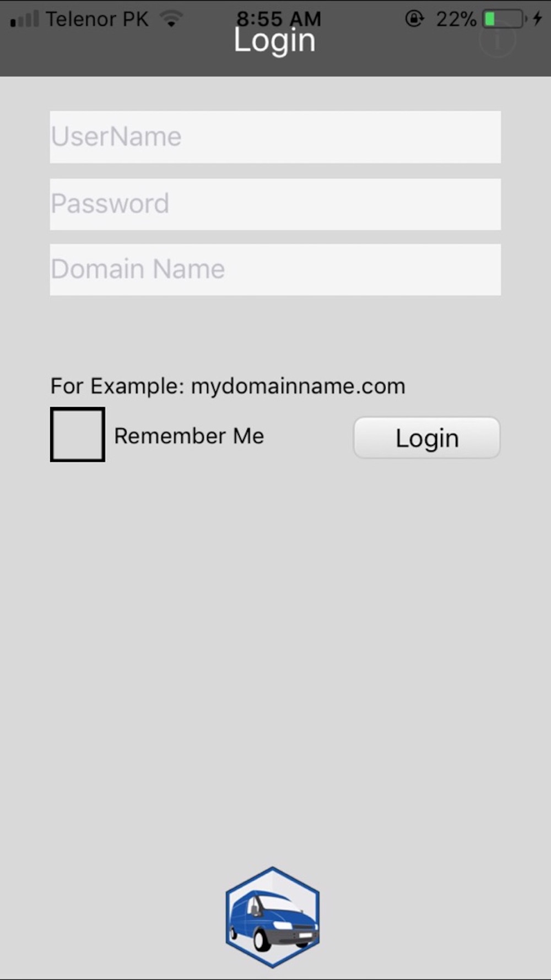Focus the UserName input field
551x980 pixels.
(x=275, y=137)
